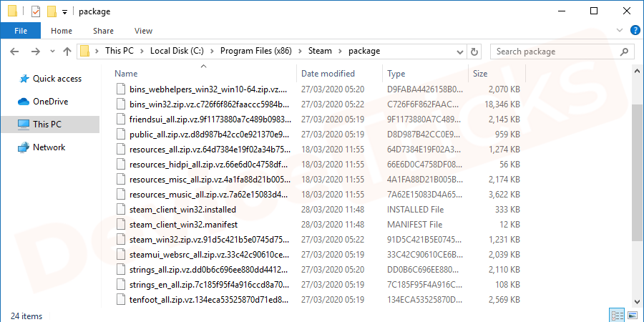
Task: Open the address bar history dropdown
Action: click(x=460, y=52)
